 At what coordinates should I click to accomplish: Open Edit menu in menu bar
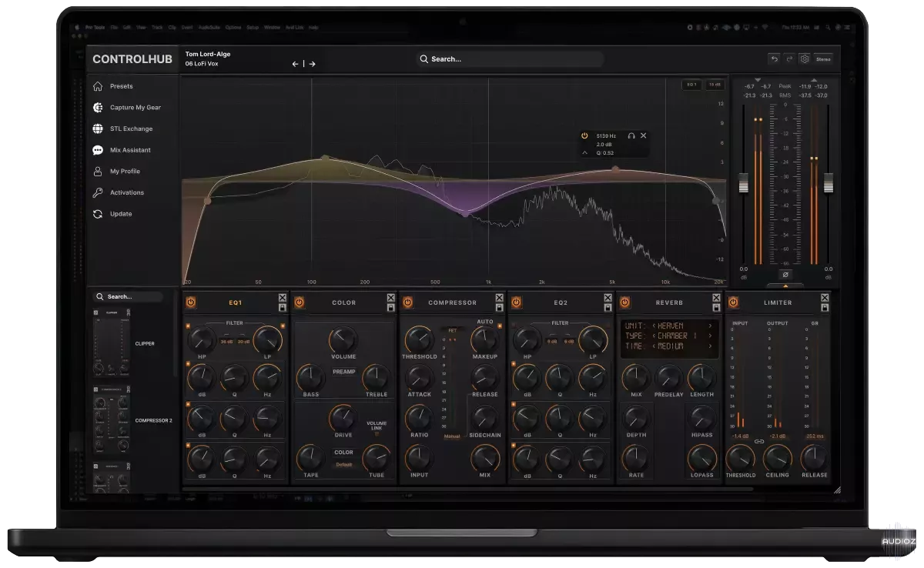(x=127, y=27)
